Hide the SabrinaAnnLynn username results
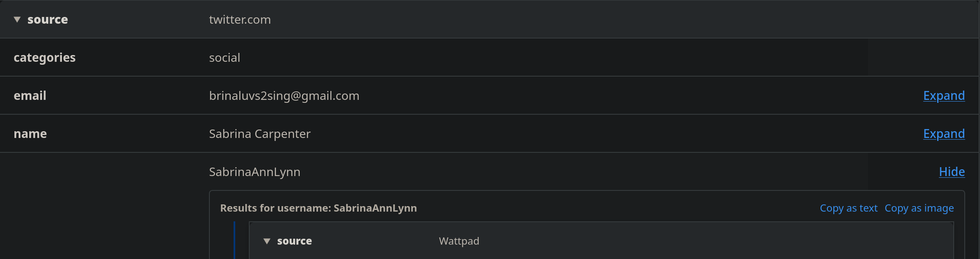This screenshot has width=980, height=259. 952,172
